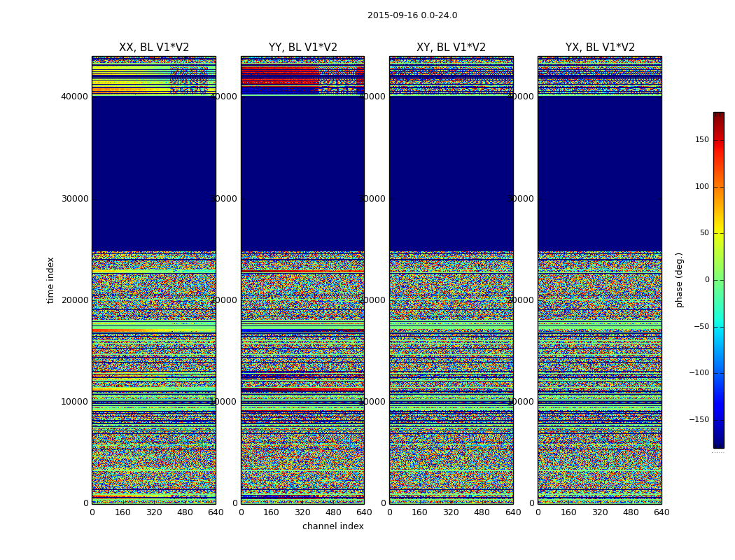Click the 'channel index' x-axis label
Image resolution: width=735 pixels, height=560 pixels.
pos(332,526)
